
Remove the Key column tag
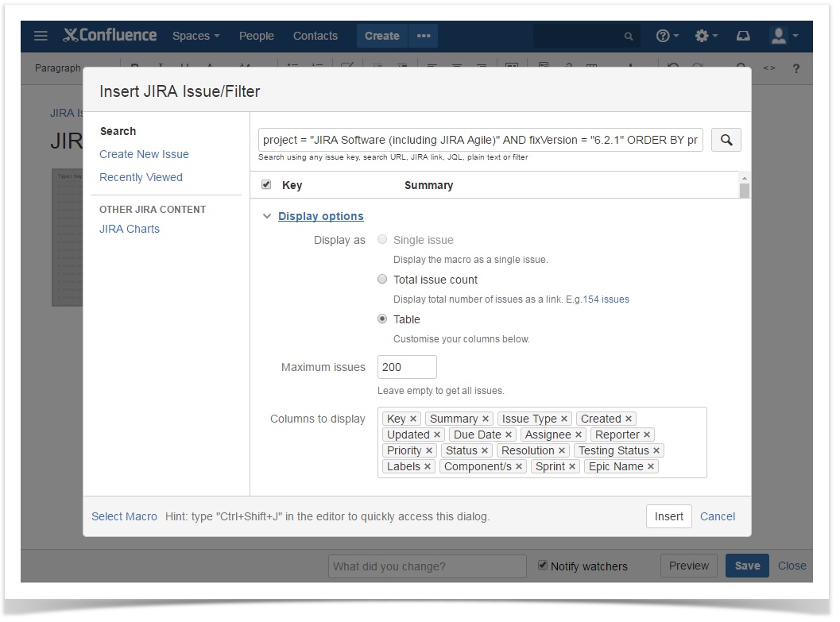pos(413,419)
